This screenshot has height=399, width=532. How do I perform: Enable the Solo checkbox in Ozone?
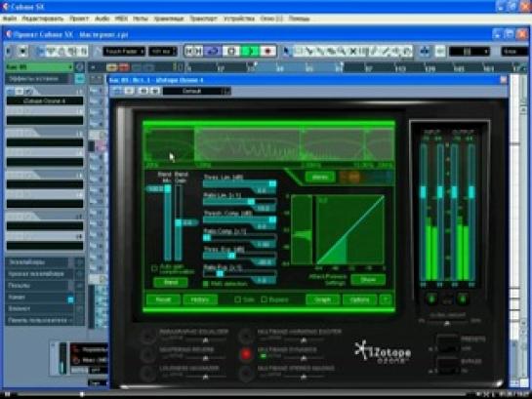[238, 299]
